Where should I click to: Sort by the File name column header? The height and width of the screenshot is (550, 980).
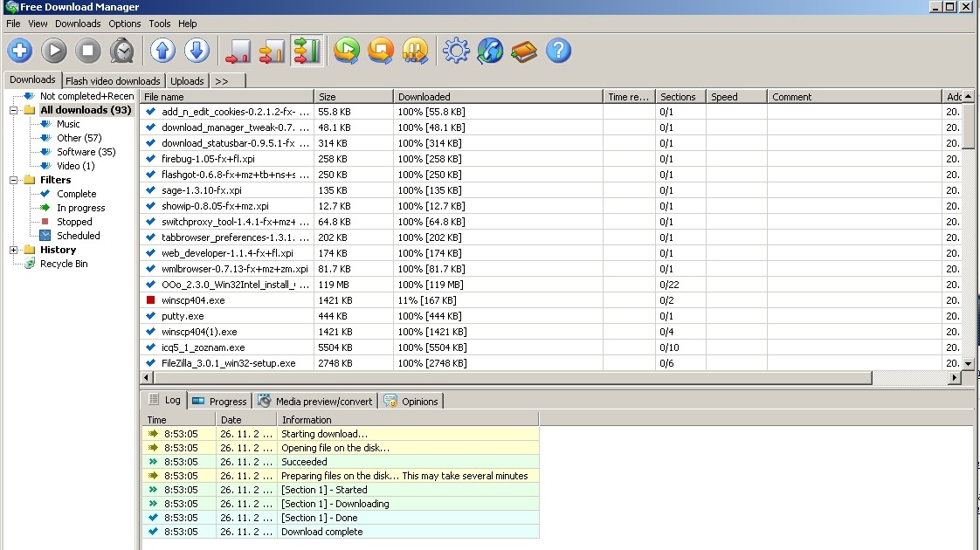[227, 97]
